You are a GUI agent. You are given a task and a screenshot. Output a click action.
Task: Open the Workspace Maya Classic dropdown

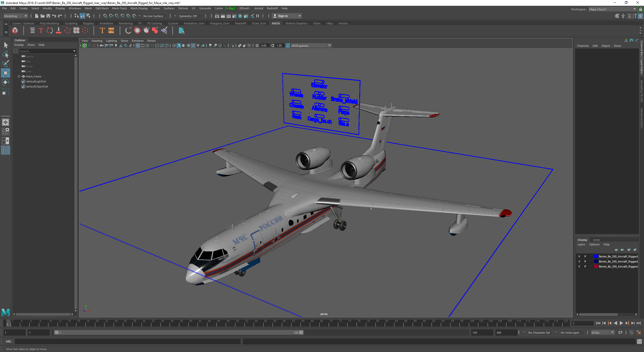613,9
